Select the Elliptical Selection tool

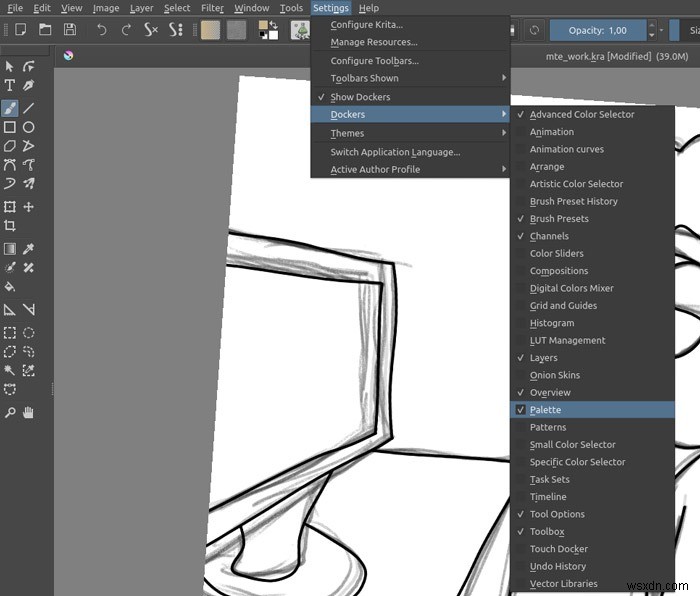(29, 333)
